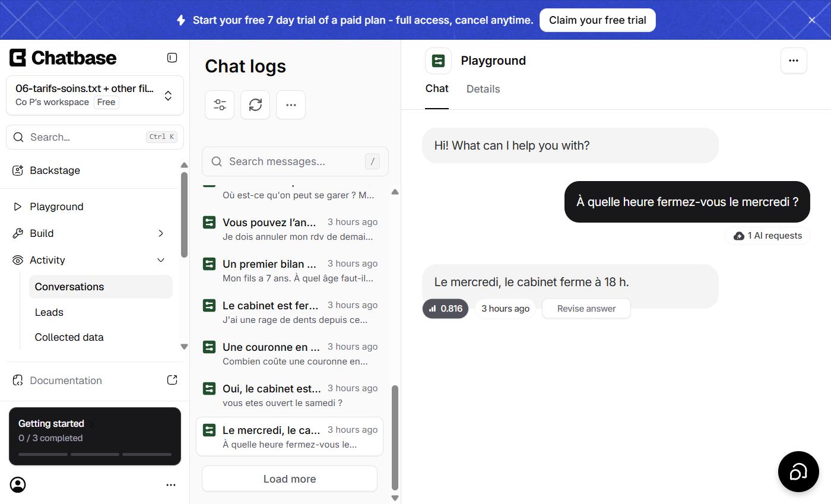Viewport: 831px width, 504px height.
Task: Open the floating chat bubble widget
Action: [x=798, y=471]
